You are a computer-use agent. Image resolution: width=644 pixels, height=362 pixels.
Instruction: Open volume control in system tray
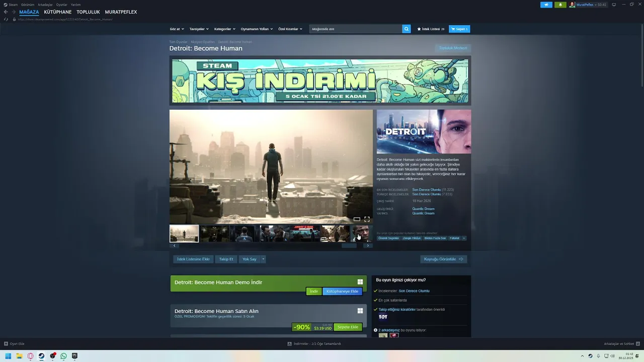coord(613,356)
